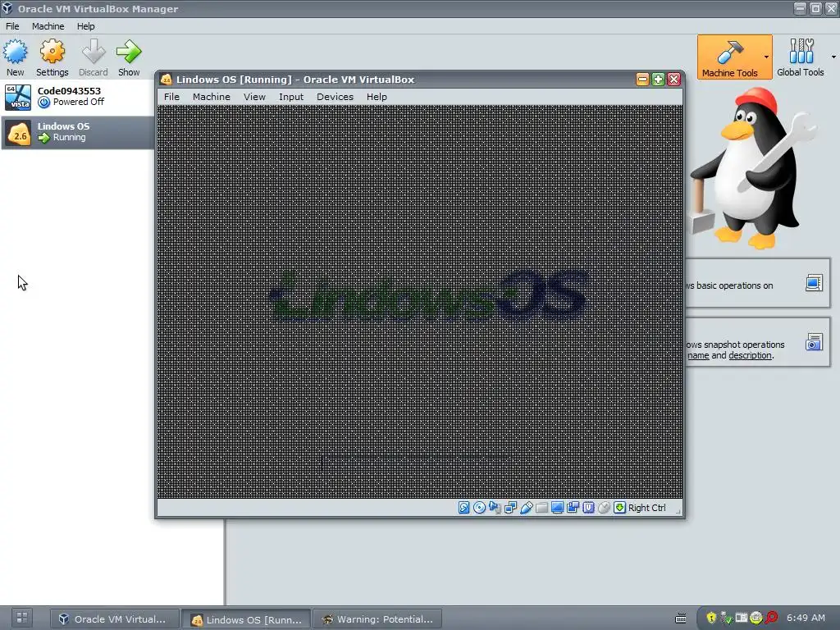
Task: Click the audio status icon
Action: tap(495, 507)
